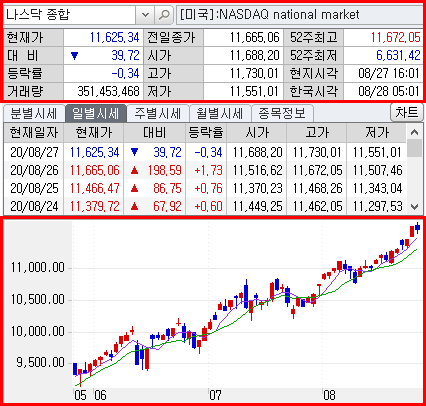Click the 차트 button
Image resolution: width=426 pixels, height=406 pixels.
click(407, 113)
